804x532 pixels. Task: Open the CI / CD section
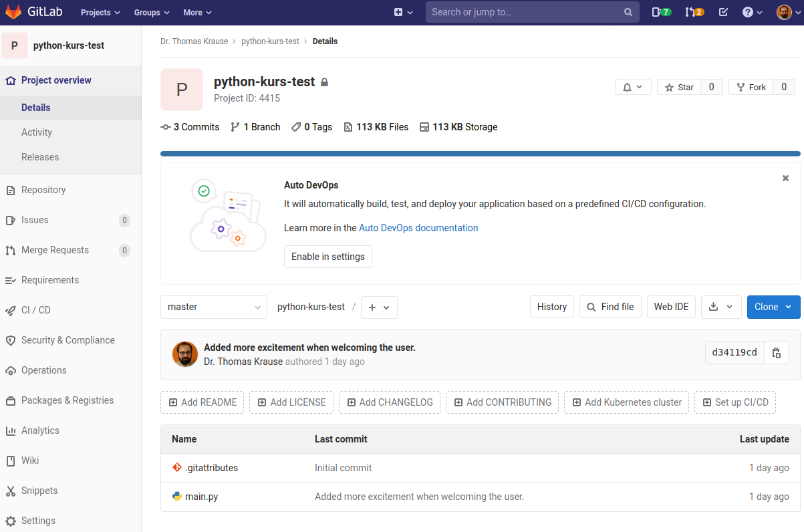point(70,310)
